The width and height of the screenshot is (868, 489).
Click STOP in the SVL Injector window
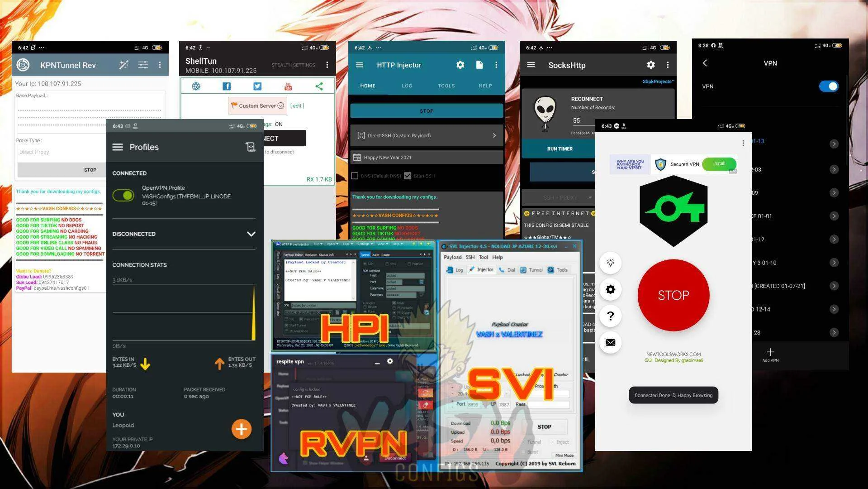[544, 427]
